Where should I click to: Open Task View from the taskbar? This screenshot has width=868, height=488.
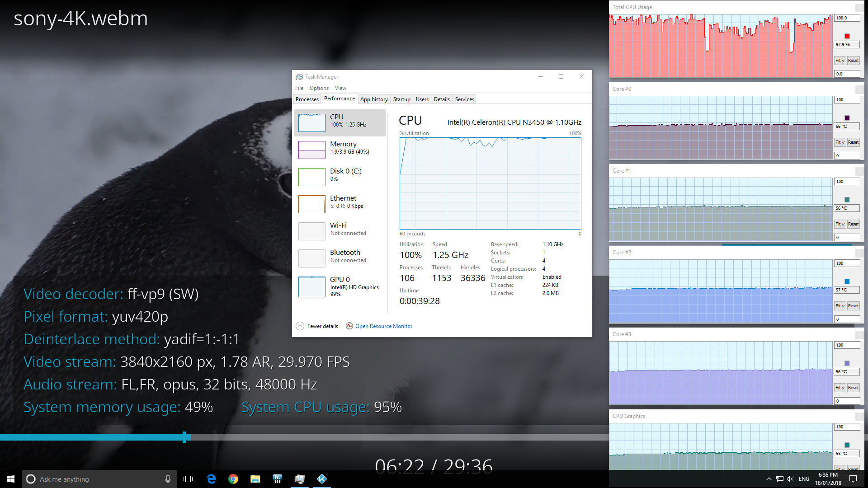tap(188, 479)
